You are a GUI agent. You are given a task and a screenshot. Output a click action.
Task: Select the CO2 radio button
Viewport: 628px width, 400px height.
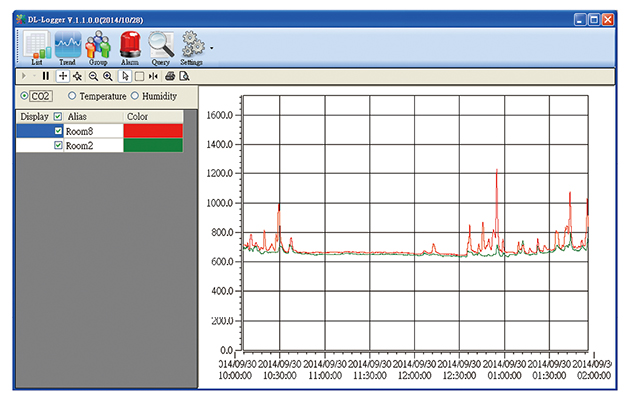point(24,96)
